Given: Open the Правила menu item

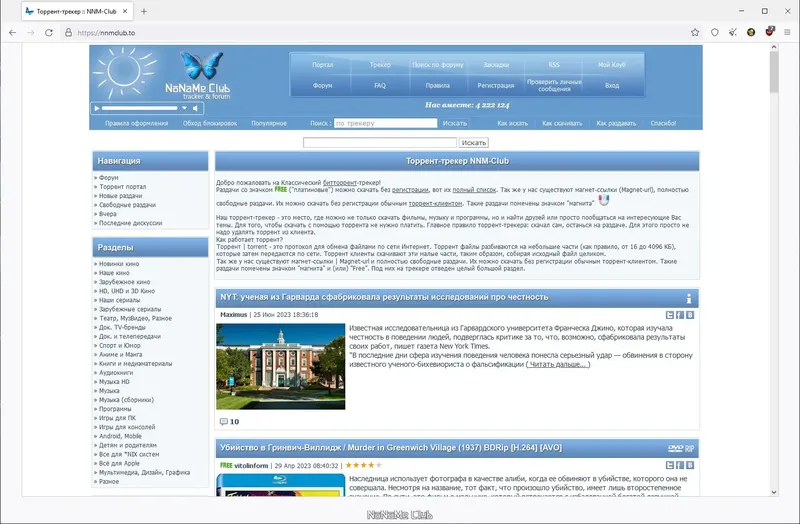Looking at the screenshot, I should 438,86.
